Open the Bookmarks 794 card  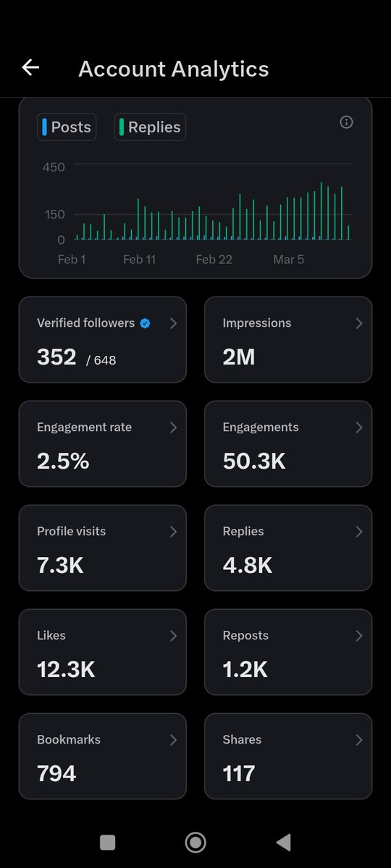(102, 756)
